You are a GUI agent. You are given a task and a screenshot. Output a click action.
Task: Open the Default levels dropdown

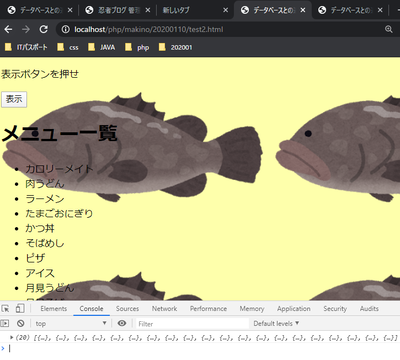pos(276,323)
